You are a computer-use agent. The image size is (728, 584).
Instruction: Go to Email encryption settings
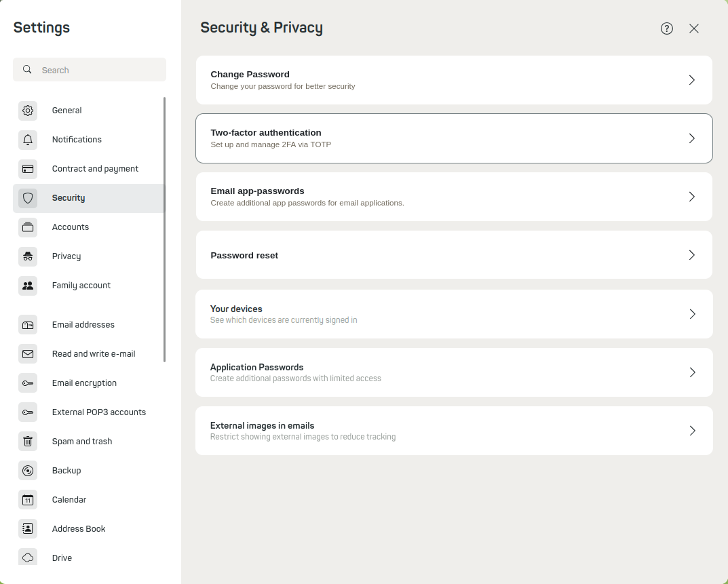click(84, 383)
